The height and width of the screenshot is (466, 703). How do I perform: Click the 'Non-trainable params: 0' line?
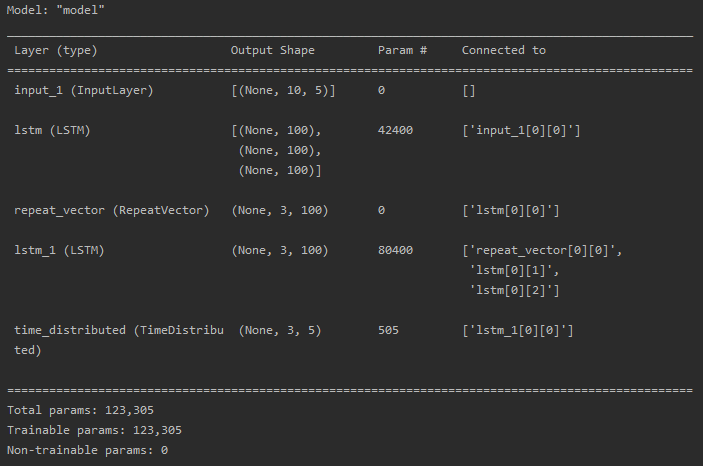coord(87,450)
